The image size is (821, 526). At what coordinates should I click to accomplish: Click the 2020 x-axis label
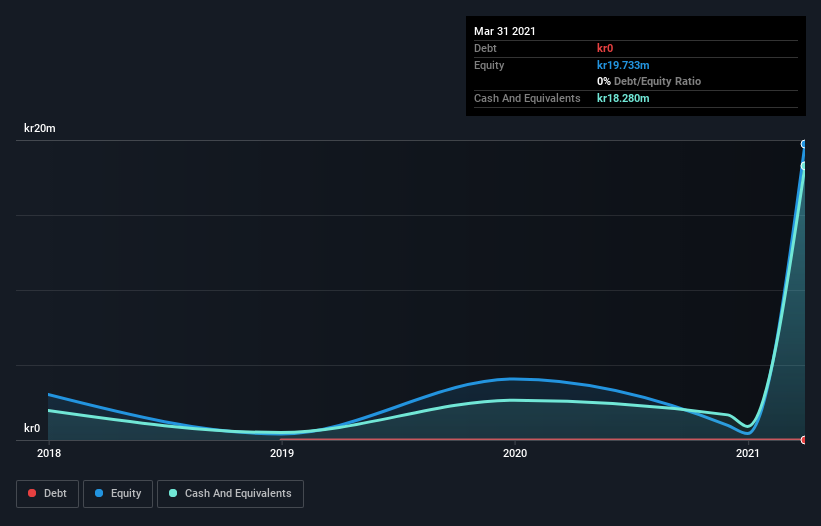coord(515,453)
